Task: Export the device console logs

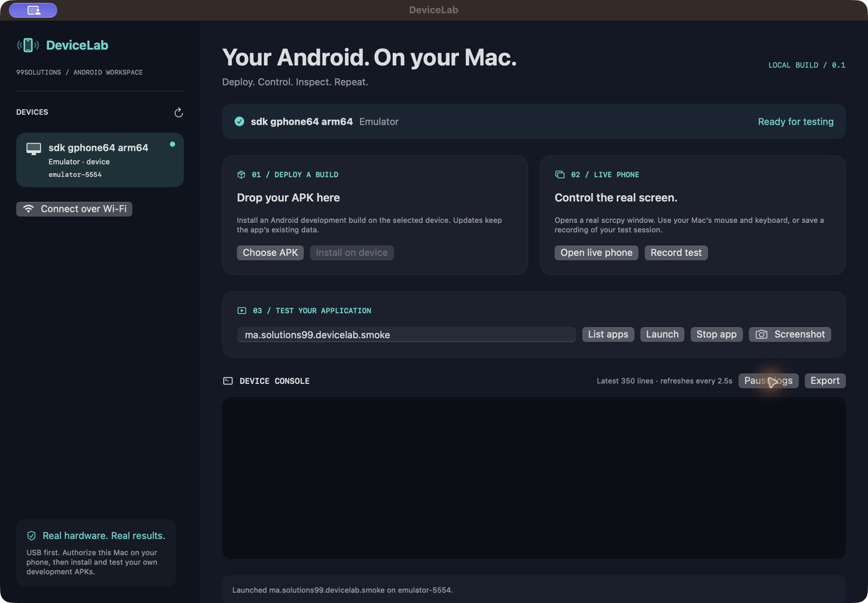Action: tap(825, 381)
